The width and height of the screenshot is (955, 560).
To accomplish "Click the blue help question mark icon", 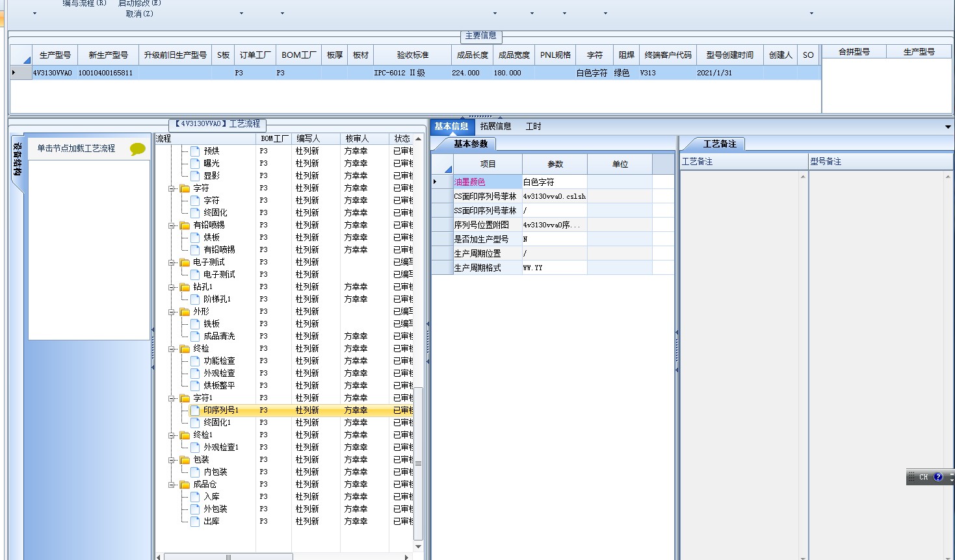I will 938,477.
